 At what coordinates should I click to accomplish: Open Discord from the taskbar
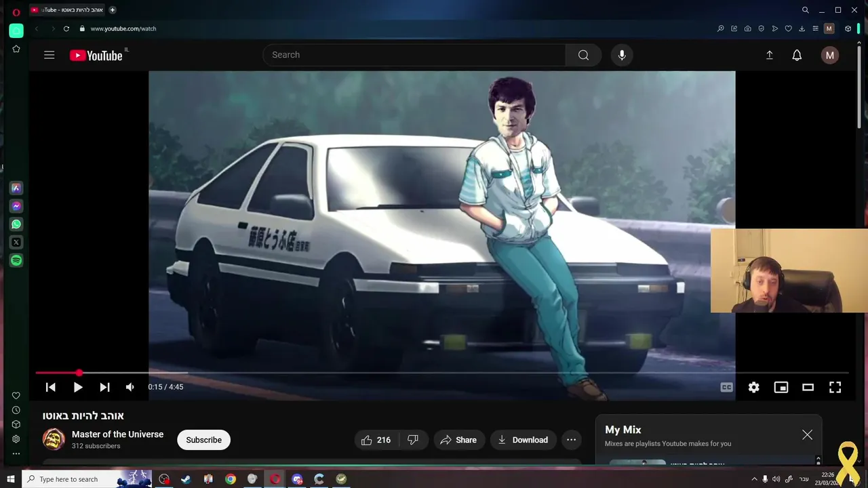tap(297, 479)
